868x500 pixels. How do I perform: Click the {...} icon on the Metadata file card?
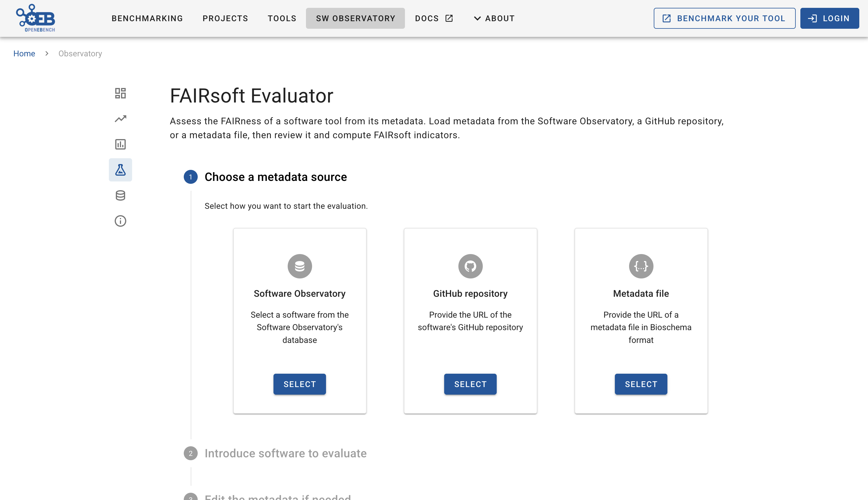(641, 266)
